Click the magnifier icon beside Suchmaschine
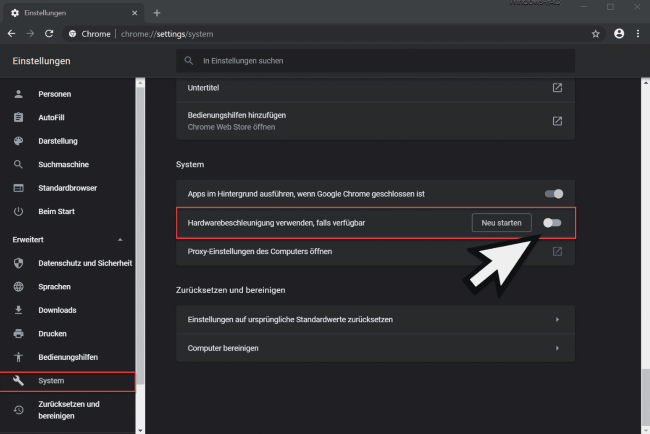Screen dimensions: 650x434 click(18, 165)
